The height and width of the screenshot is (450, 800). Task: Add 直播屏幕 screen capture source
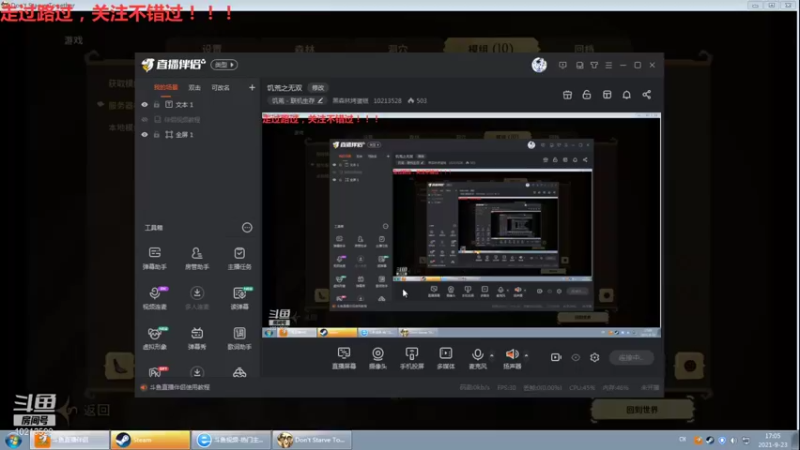(344, 358)
